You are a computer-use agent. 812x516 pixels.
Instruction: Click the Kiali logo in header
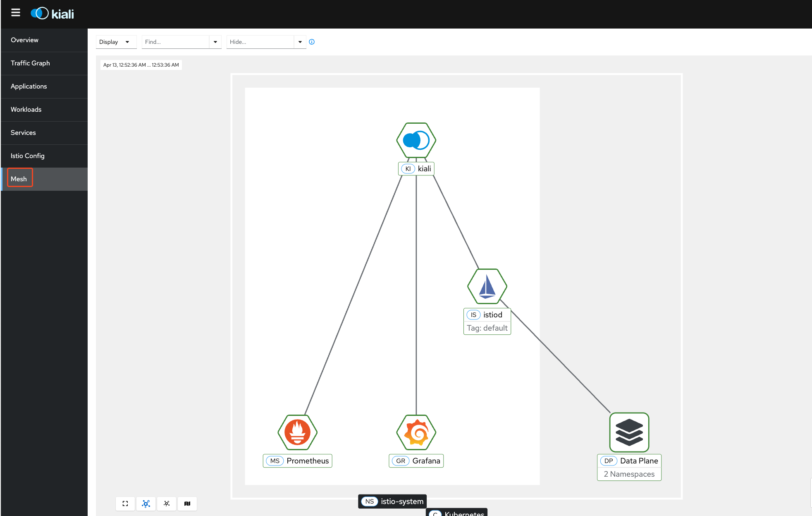coord(53,14)
